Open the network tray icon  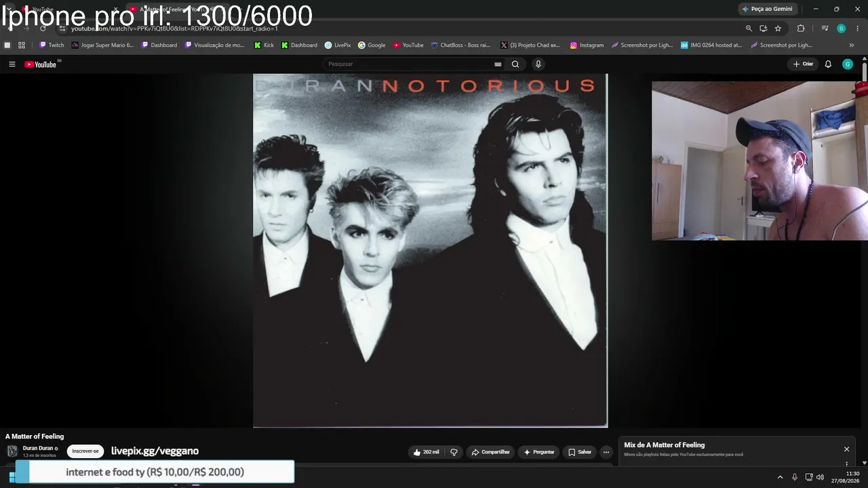click(808, 477)
